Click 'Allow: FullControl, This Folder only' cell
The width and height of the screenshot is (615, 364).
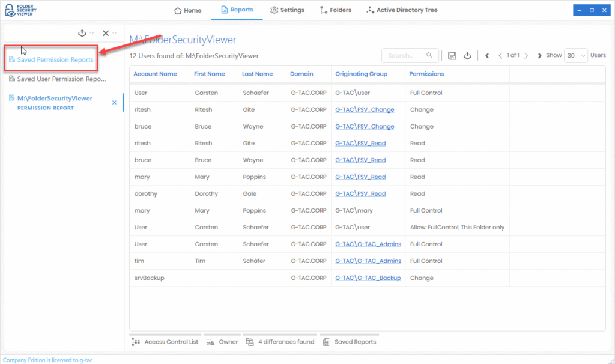pos(457,228)
